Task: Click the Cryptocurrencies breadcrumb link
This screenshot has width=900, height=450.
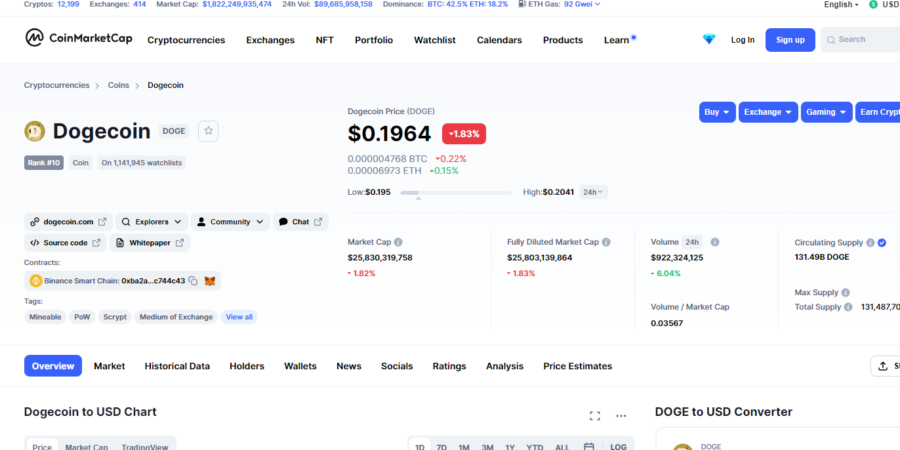Action: [57, 85]
